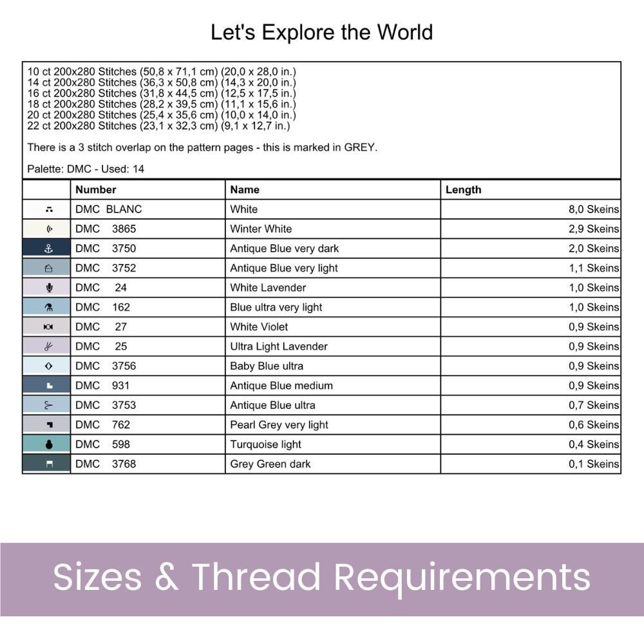This screenshot has width=644, height=644.
Task: Click the candy symbol for DMC 27
Action: pos(48,327)
